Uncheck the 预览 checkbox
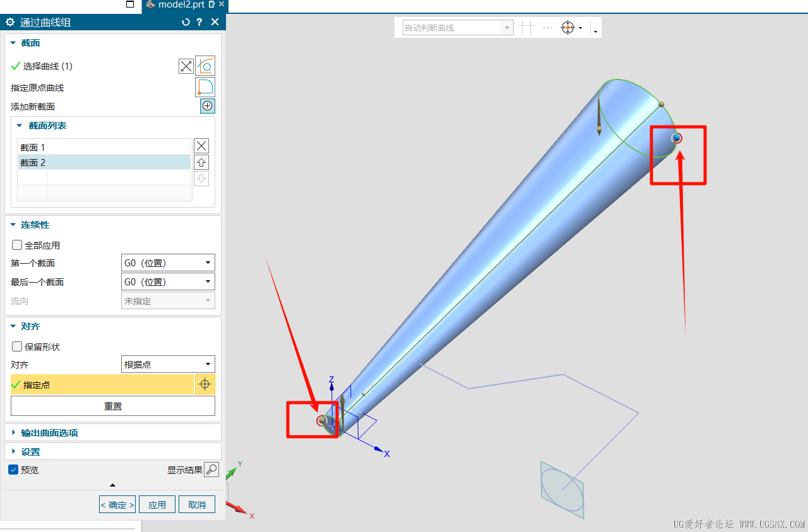This screenshot has height=532, width=808. click(13, 470)
